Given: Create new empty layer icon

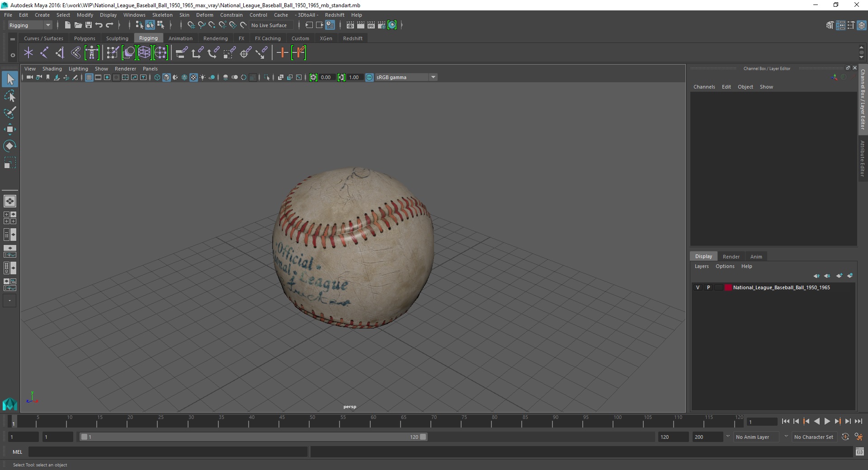Looking at the screenshot, I should (x=840, y=276).
